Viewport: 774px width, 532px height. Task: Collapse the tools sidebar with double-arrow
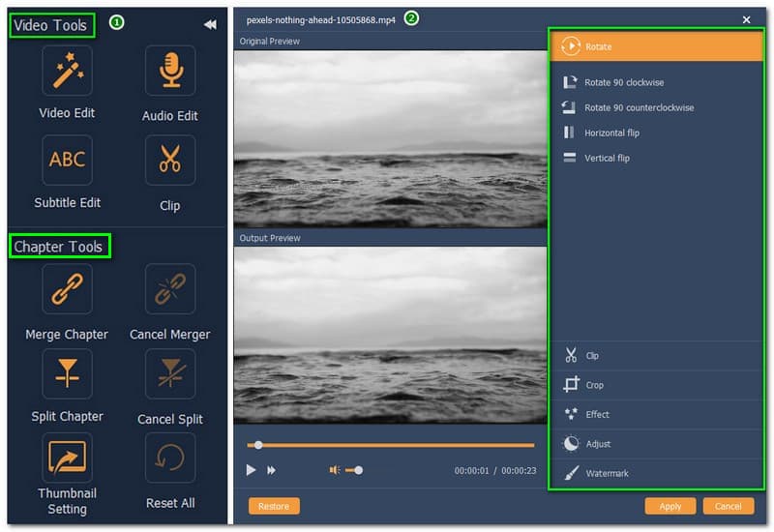click(x=210, y=25)
